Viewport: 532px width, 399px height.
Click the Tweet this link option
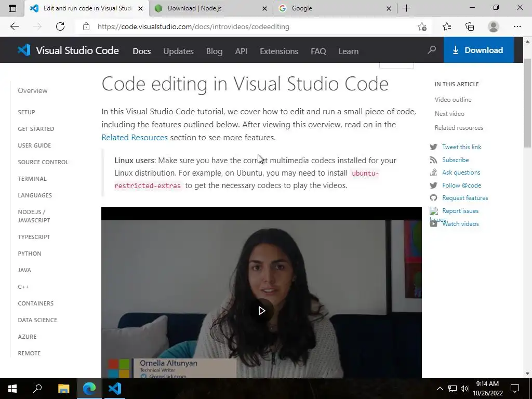click(461, 147)
